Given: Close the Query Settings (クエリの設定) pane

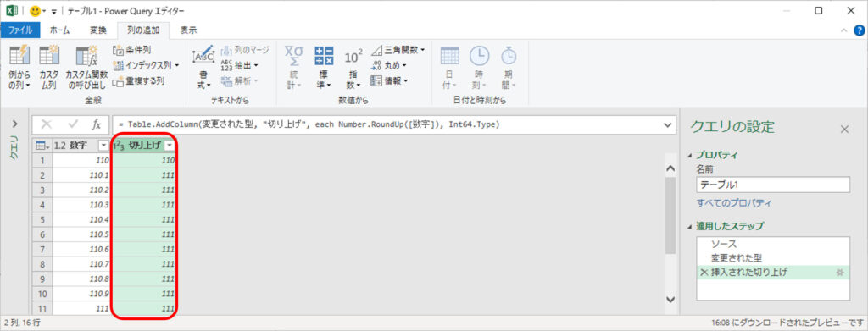Looking at the screenshot, I should click(x=844, y=129).
